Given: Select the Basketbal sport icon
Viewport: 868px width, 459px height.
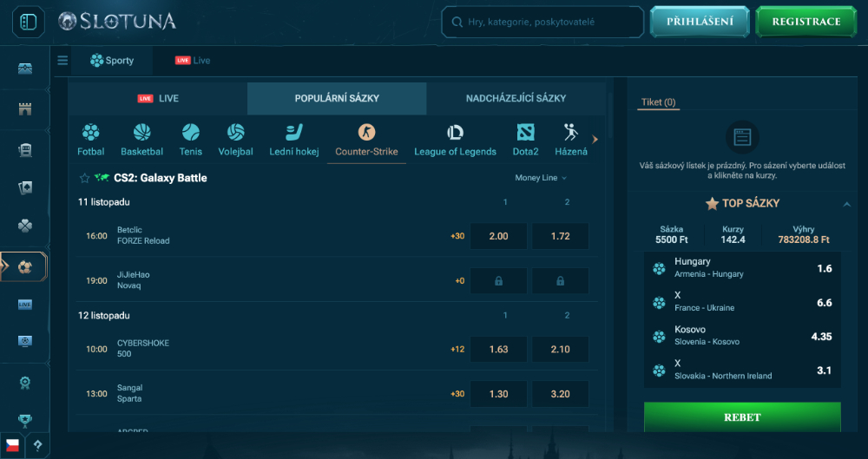Looking at the screenshot, I should coord(141,140).
